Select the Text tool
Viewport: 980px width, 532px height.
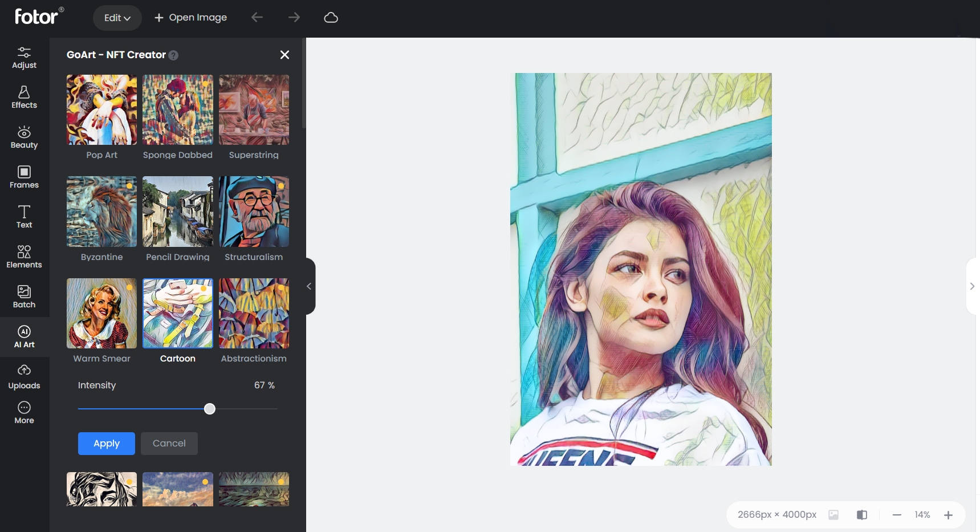(x=24, y=217)
